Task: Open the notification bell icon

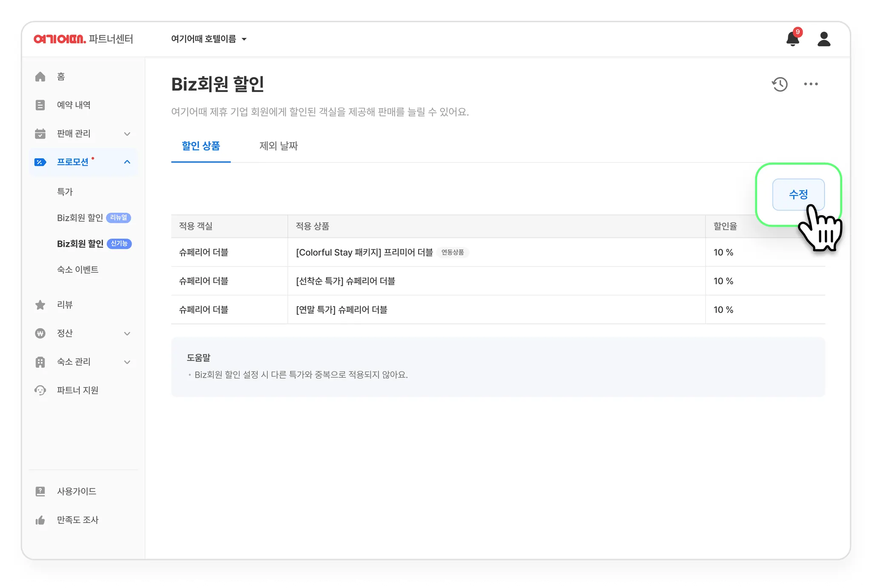Action: 792,39
